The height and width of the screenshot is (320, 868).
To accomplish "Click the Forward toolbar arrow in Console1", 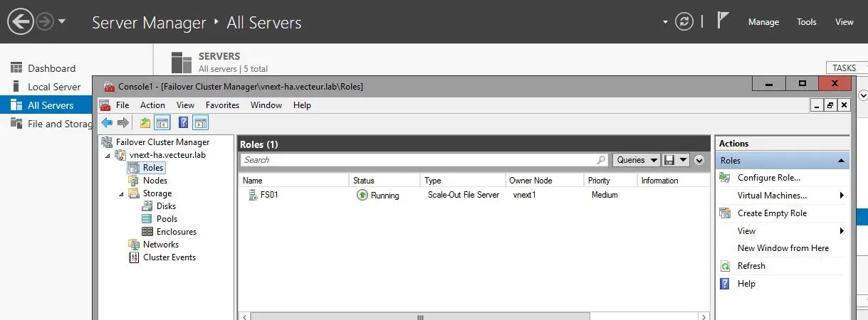I will click(x=122, y=123).
